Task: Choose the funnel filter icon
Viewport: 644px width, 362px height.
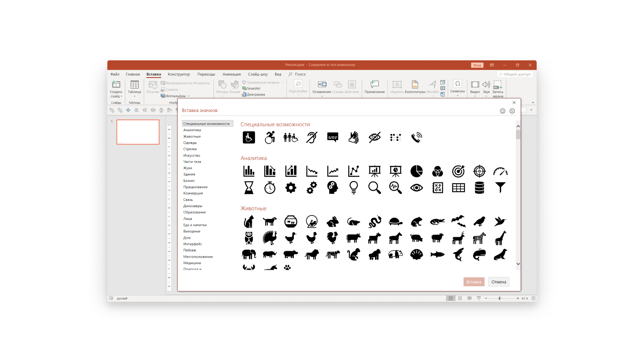Action: coord(500,188)
